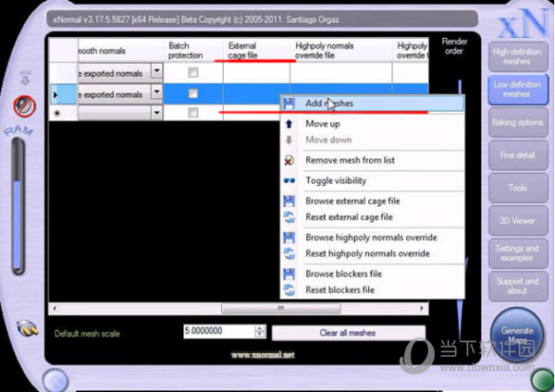Toggle Batch protection checkbox in selected row

pos(193,93)
